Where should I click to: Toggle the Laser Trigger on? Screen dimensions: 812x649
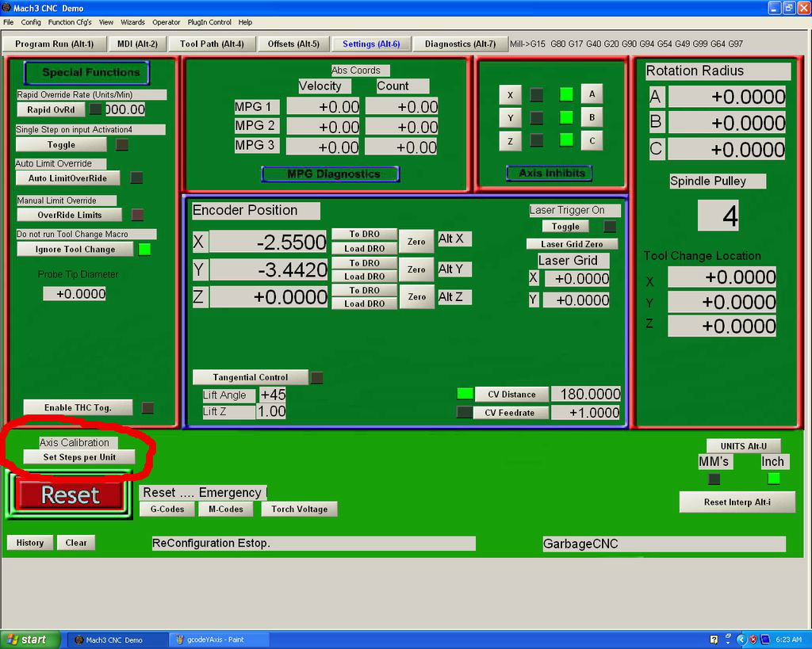pyautogui.click(x=565, y=226)
